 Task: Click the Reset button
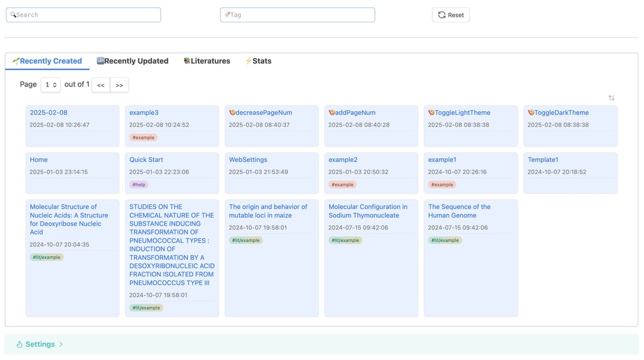[x=450, y=15]
